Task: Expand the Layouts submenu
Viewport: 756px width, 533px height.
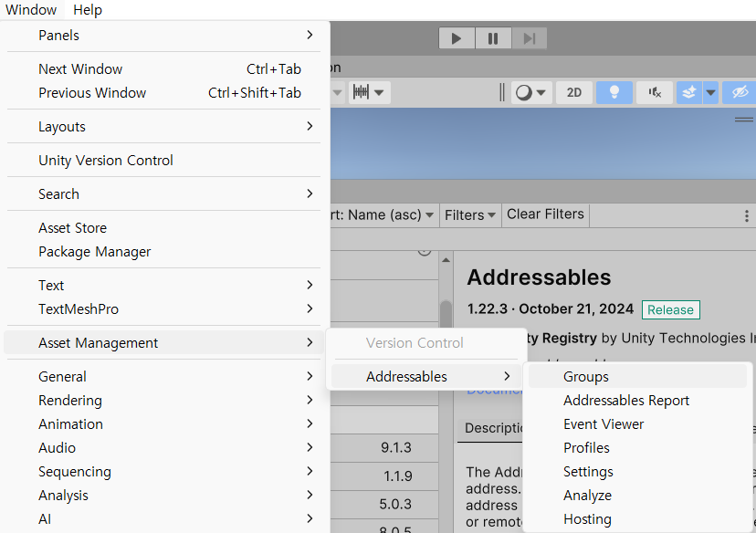Action: (164, 127)
